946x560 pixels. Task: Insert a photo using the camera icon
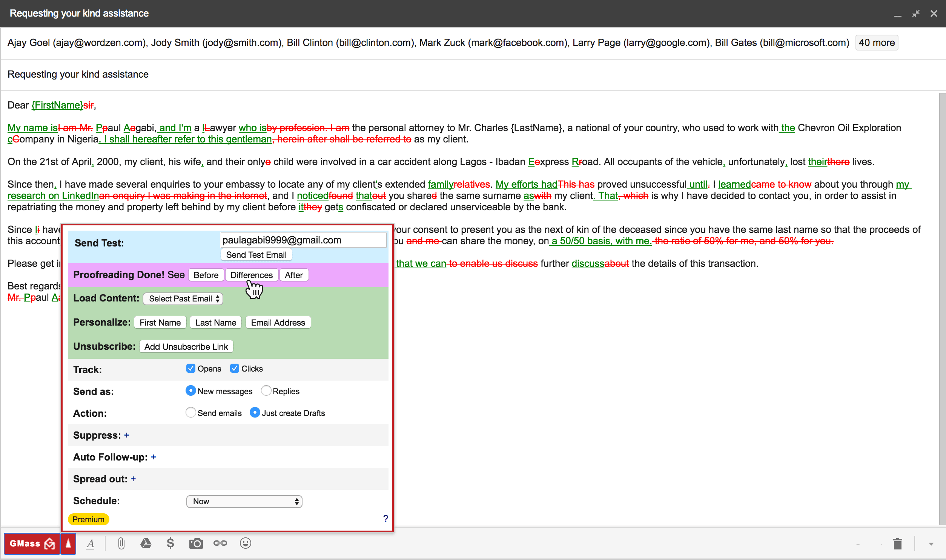[196, 543]
